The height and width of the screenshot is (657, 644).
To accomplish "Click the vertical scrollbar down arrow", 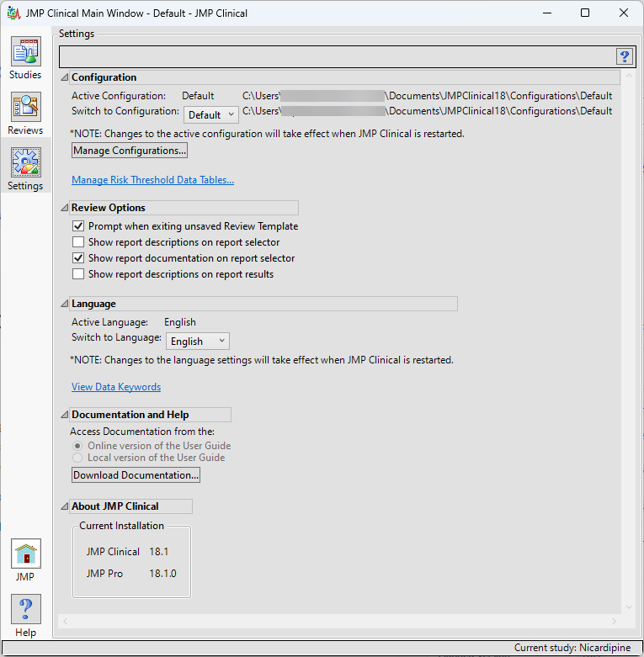I will (x=629, y=607).
